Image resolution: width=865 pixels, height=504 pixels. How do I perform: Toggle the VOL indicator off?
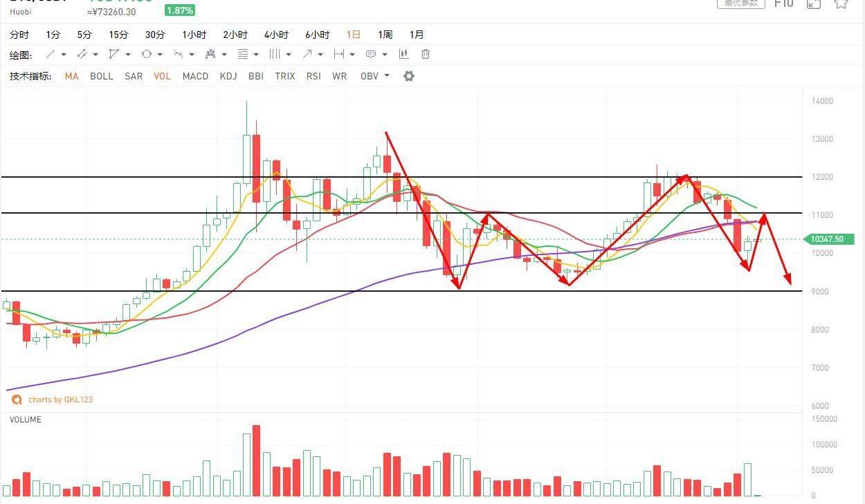[162, 76]
